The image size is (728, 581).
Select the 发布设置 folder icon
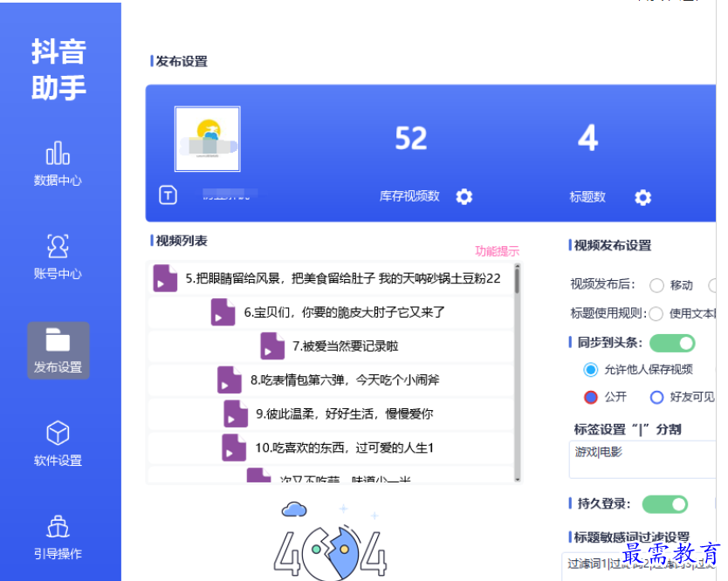(x=58, y=339)
